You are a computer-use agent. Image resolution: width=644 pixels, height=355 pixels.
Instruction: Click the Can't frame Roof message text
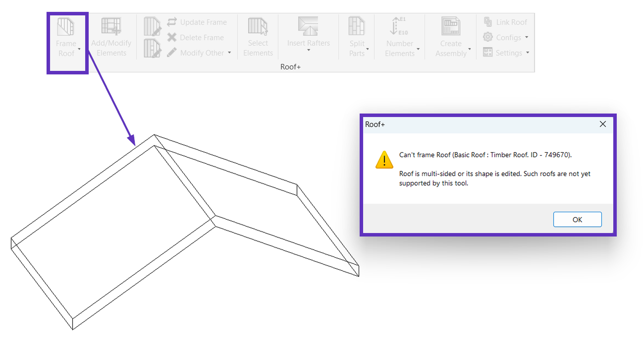(x=485, y=155)
